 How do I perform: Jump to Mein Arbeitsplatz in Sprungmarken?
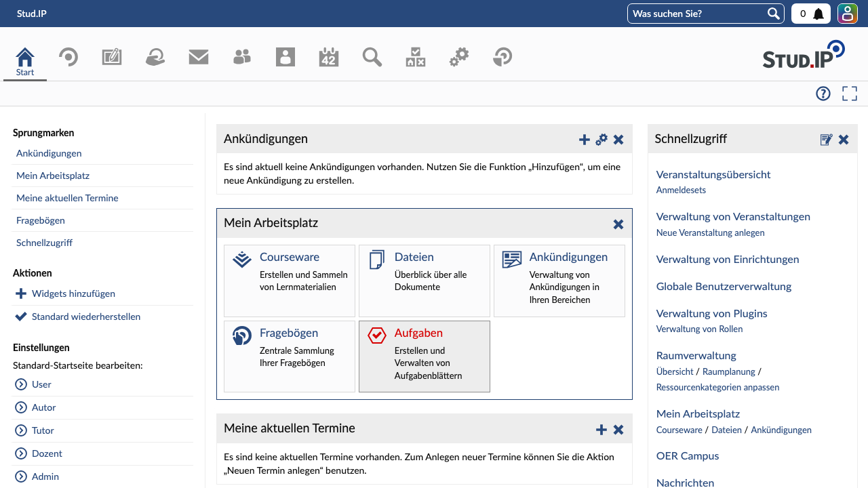coord(53,176)
